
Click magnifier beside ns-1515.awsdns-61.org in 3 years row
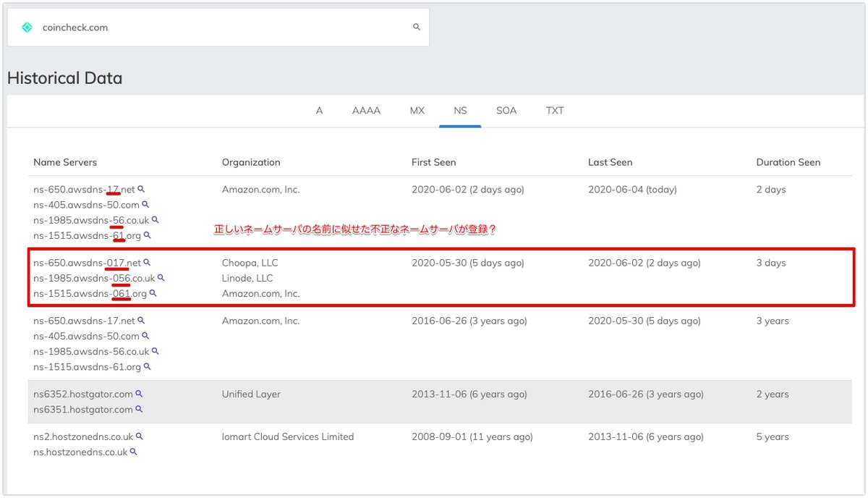pos(147,367)
